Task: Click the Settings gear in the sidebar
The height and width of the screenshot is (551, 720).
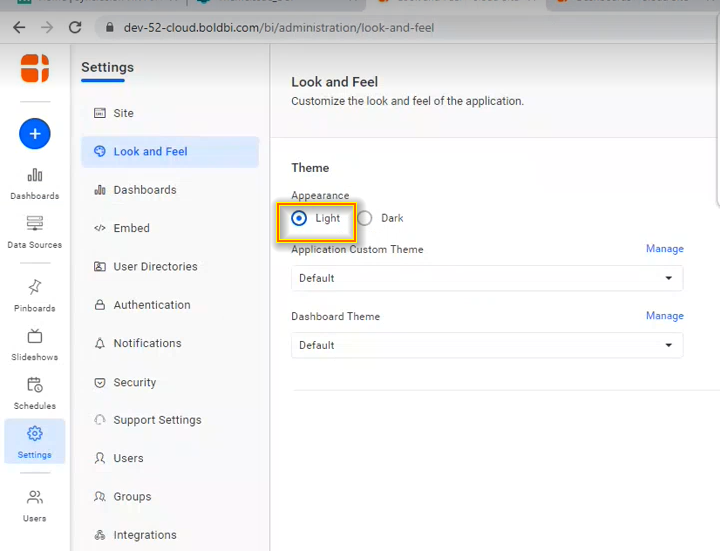Action: click(x=34, y=441)
